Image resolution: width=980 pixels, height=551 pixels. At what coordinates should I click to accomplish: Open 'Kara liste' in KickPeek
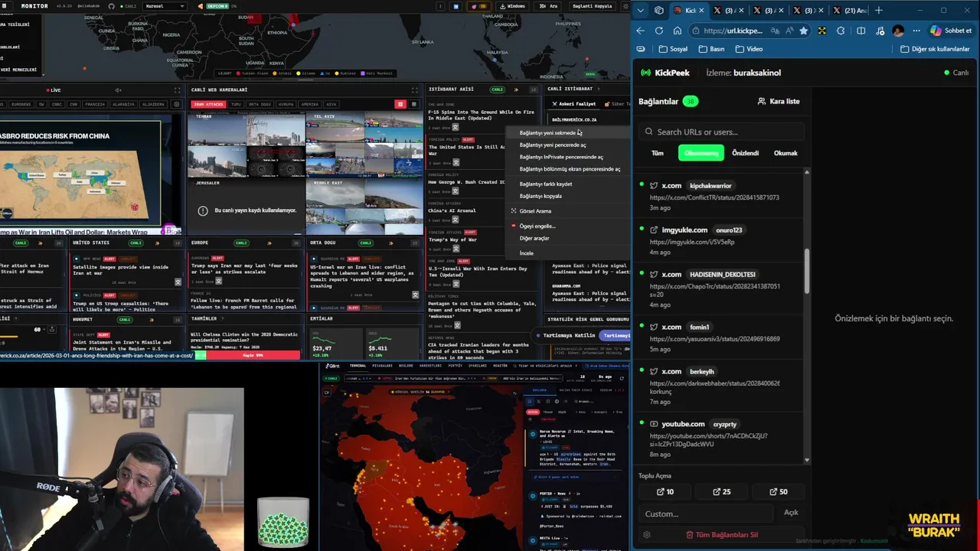778,101
